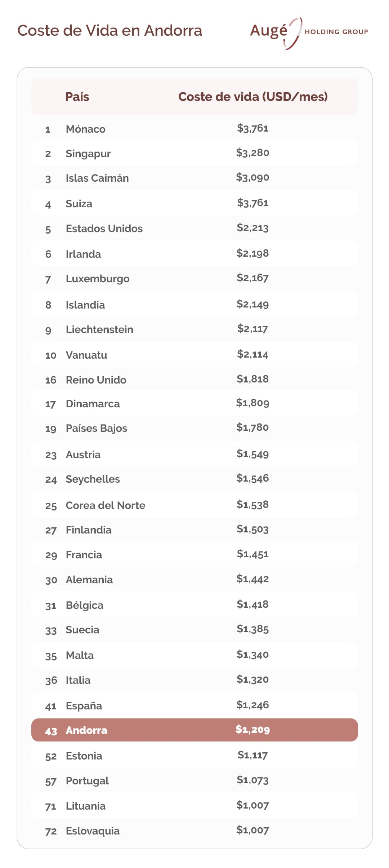Select the Estados Unidos row
The image size is (389, 868).
click(x=194, y=229)
